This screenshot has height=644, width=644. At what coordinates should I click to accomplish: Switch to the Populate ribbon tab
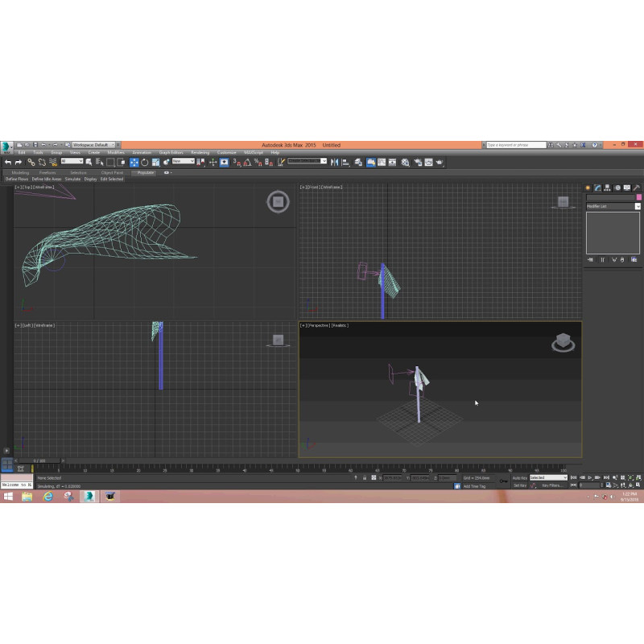point(146,172)
